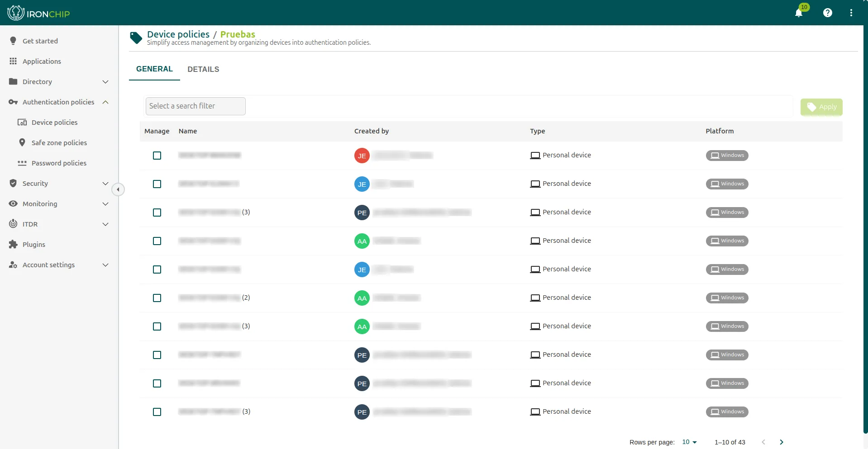Expand the Security section chevron

(x=105, y=184)
